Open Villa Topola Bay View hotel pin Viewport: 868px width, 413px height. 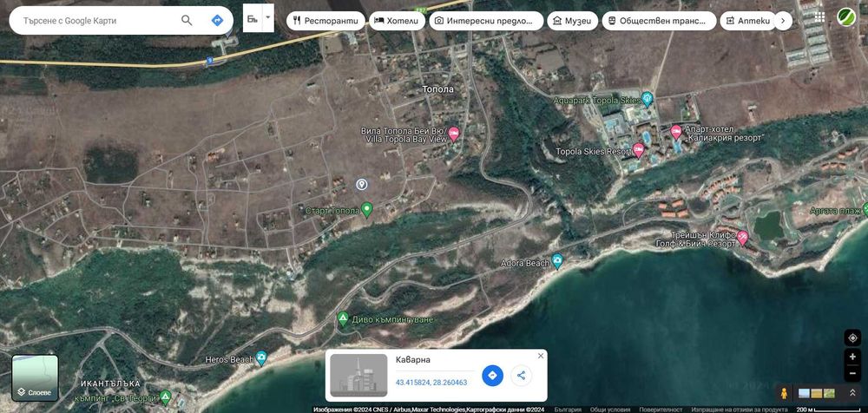tap(454, 133)
